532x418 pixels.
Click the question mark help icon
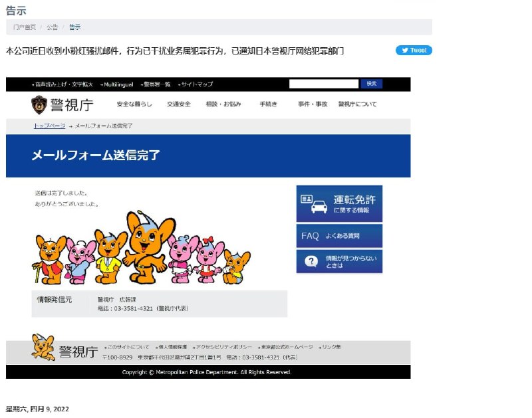311,261
